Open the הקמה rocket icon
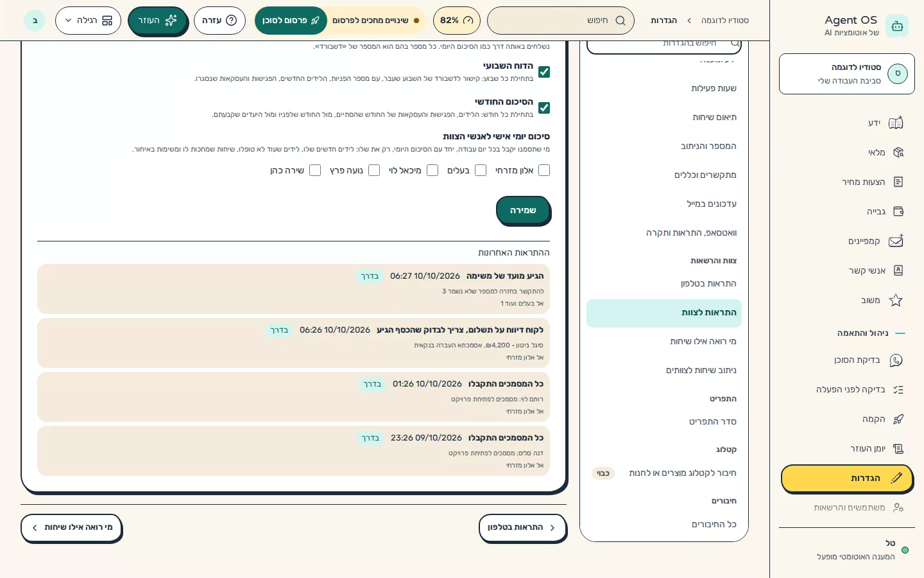The image size is (924, 578). 898,419
